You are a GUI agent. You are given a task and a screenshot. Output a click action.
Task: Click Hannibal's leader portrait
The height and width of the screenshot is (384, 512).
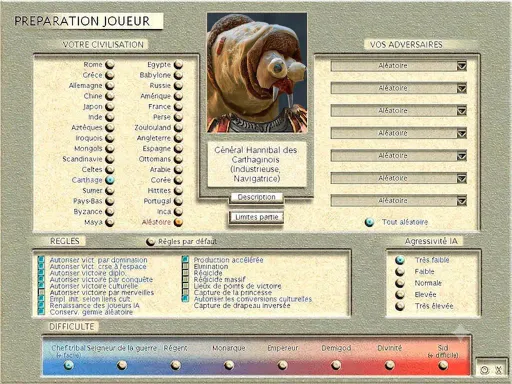[x=257, y=73]
